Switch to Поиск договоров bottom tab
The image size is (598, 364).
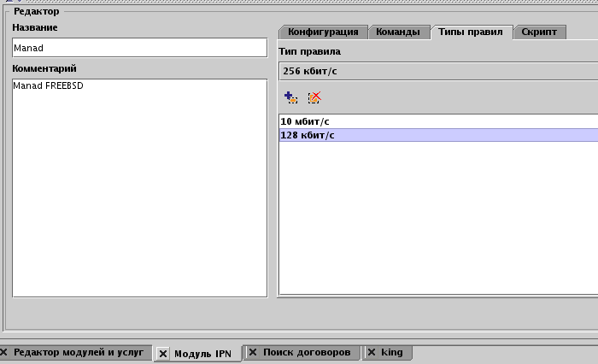[x=307, y=352]
